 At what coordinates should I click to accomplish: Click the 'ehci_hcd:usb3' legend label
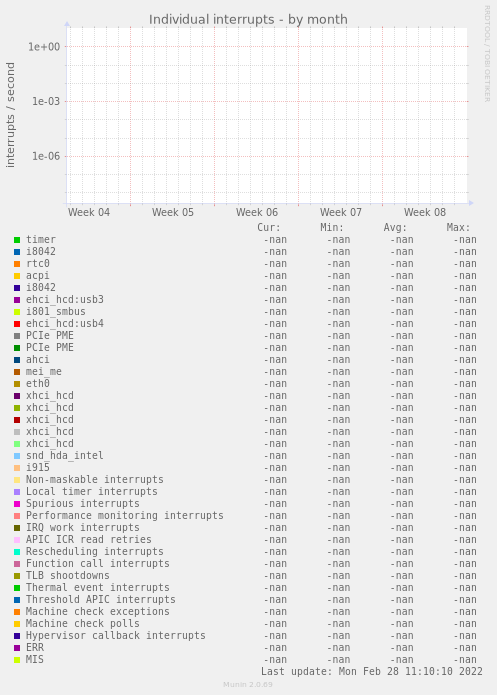[65, 300]
